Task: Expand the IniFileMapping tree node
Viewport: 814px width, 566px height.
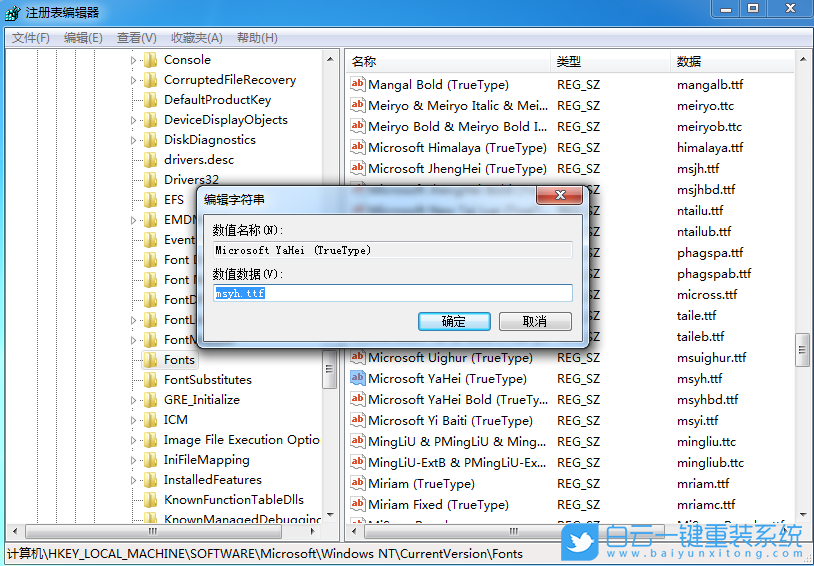Action: tap(133, 460)
